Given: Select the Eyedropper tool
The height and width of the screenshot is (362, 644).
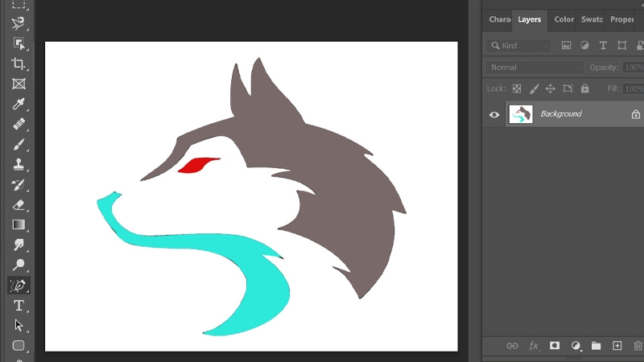Looking at the screenshot, I should point(19,104).
